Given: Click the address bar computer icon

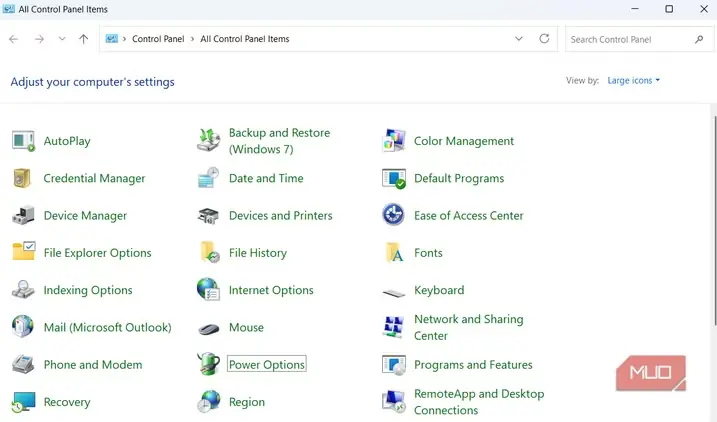Looking at the screenshot, I should coord(112,39).
